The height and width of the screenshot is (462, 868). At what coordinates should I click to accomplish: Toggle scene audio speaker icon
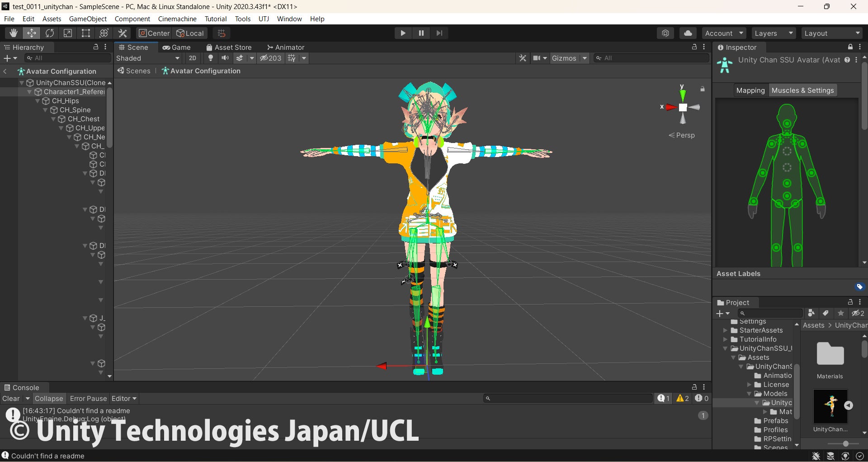pyautogui.click(x=225, y=58)
